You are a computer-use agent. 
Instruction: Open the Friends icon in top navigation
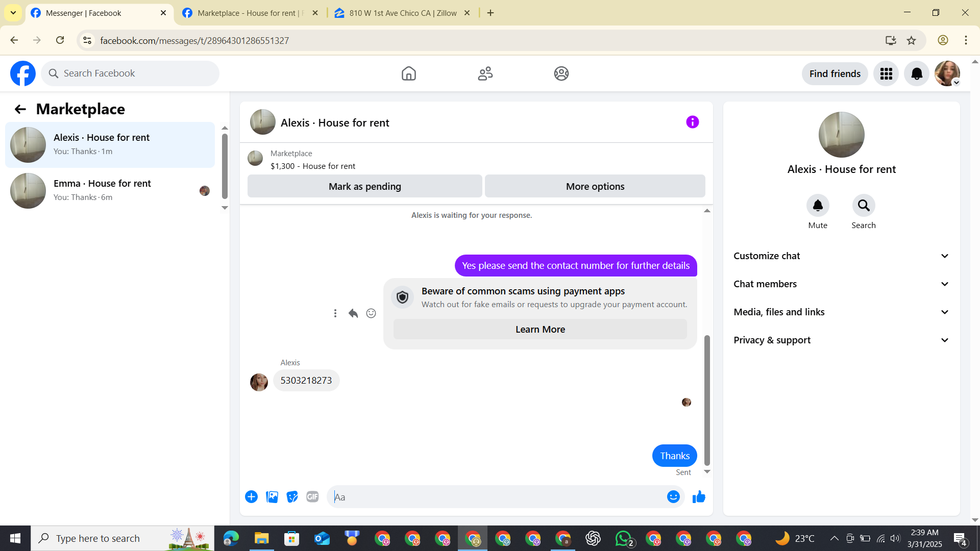tap(485, 73)
